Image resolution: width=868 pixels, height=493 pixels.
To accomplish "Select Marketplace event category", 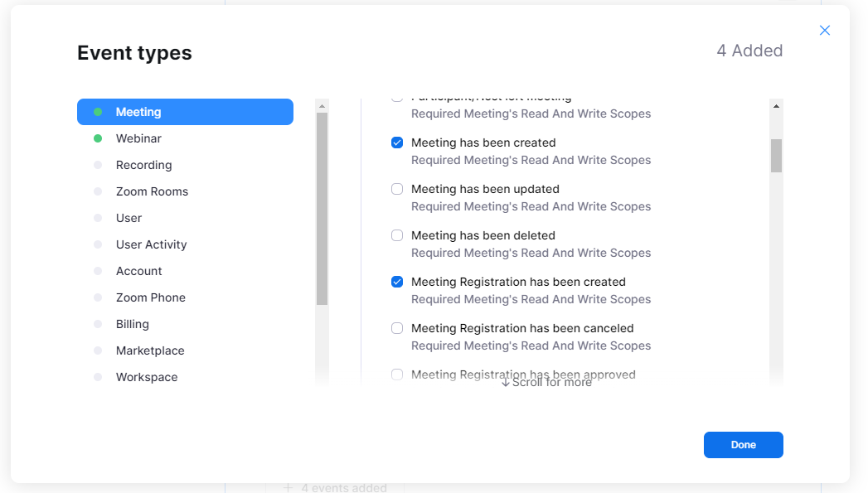I will (150, 350).
